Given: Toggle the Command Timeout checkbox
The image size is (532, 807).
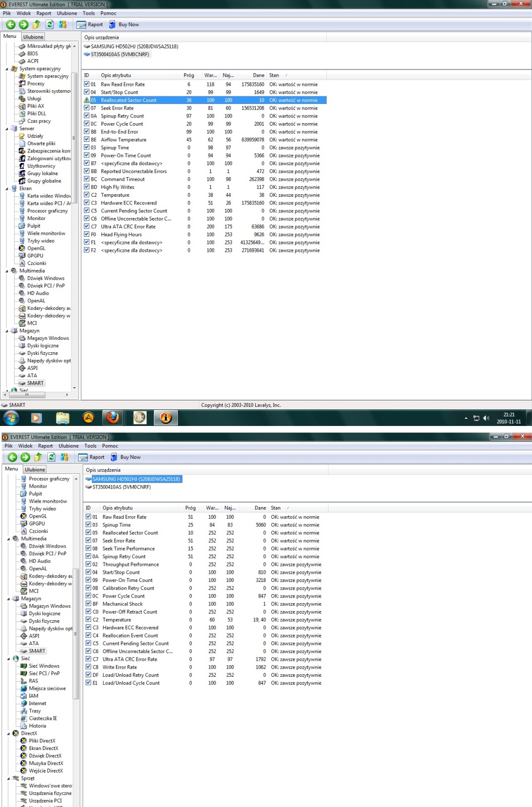Looking at the screenshot, I should tap(87, 179).
